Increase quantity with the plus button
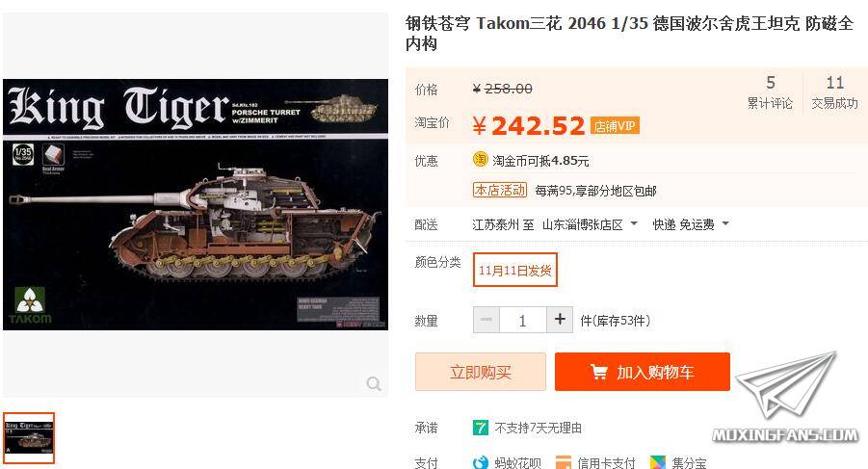Screen dimensions: 868x469 pos(560,320)
